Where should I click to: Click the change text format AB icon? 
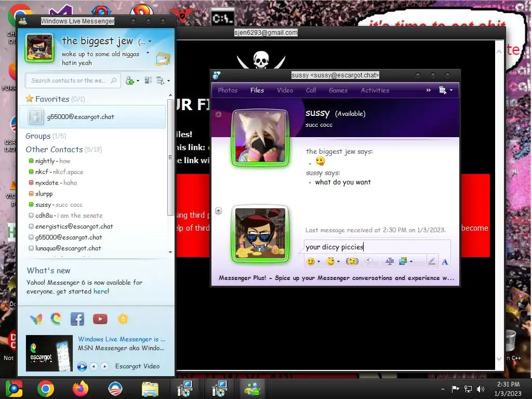390,261
